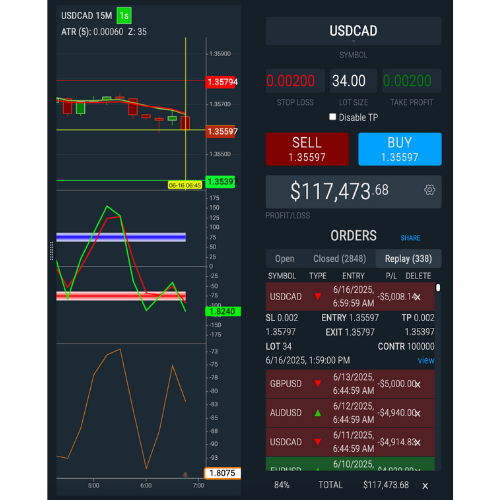Click the 6/16/2025, 1:59:00 PM close time
This screenshot has width=500, height=500.
pyautogui.click(x=308, y=361)
